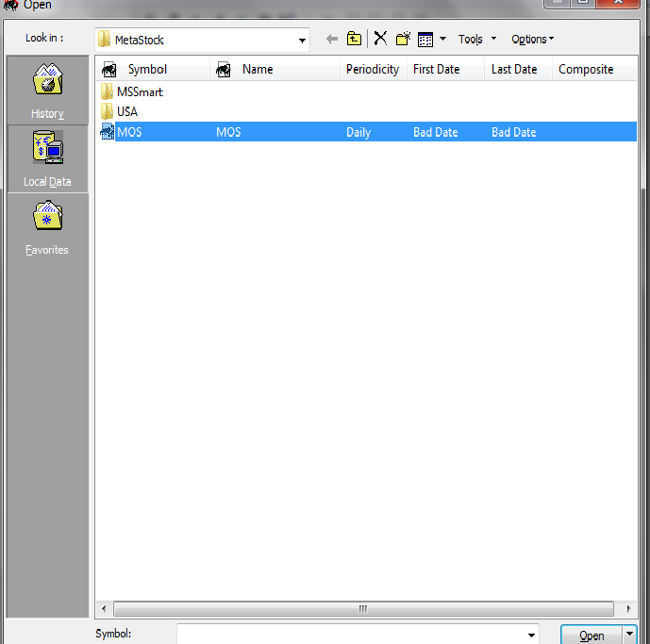
Task: Expand the Symbol field dropdown arrow
Action: pyautogui.click(x=531, y=635)
